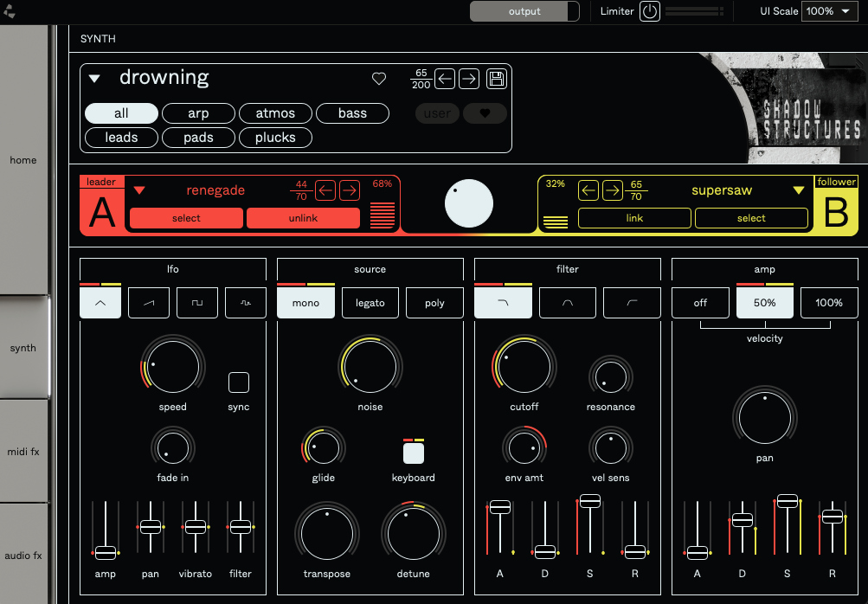The image size is (868, 604).
Task: Filter presets by pads category
Action: point(198,138)
